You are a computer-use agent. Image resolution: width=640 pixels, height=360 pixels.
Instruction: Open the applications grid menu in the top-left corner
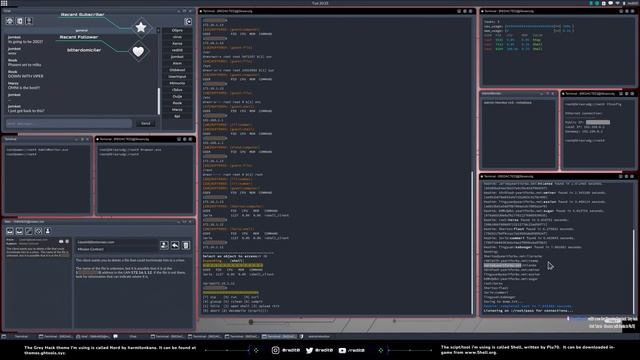point(4,3)
